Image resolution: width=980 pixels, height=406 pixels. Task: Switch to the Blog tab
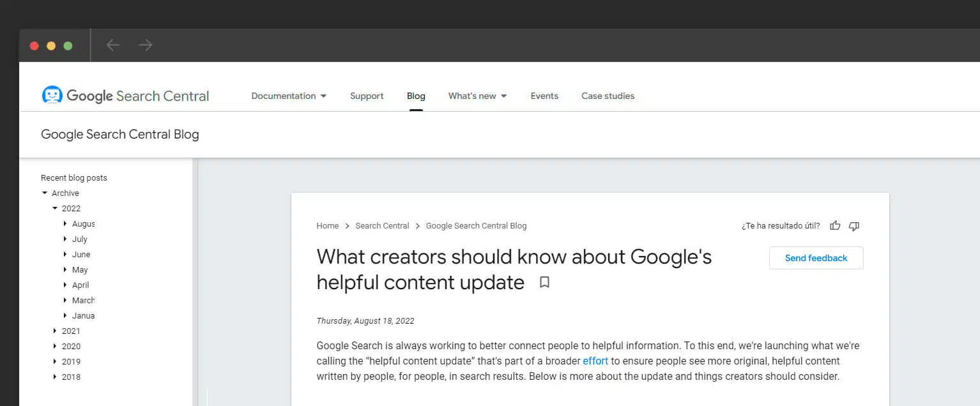pyautogui.click(x=416, y=96)
